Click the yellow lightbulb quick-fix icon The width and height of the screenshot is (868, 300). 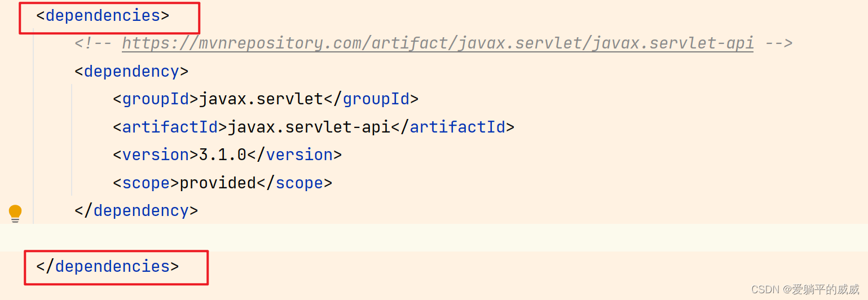click(15, 213)
